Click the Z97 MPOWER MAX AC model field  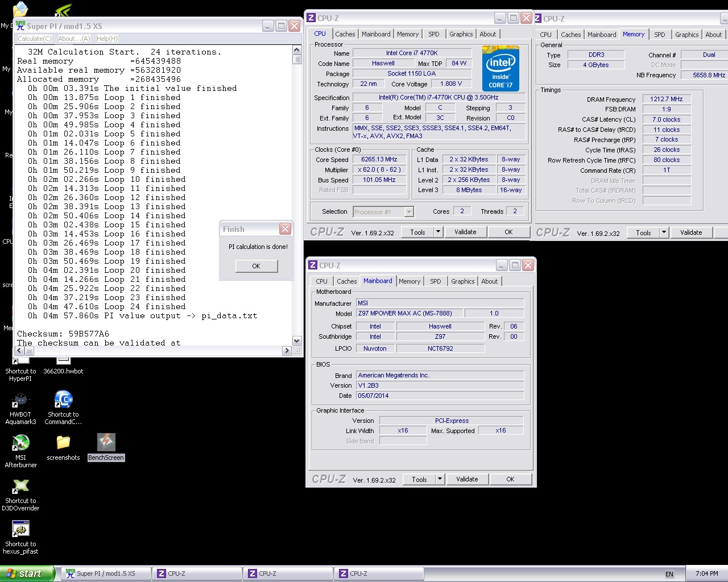click(x=409, y=313)
